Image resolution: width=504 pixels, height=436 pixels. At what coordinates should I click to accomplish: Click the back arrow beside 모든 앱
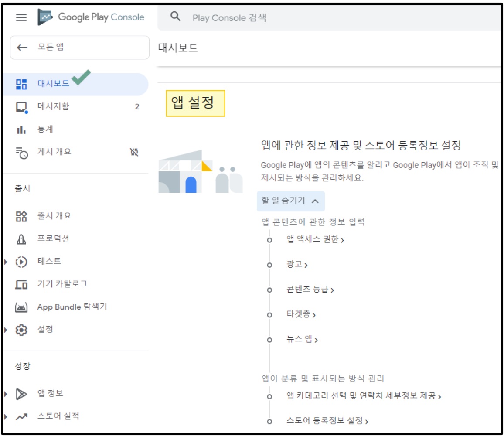coord(22,48)
